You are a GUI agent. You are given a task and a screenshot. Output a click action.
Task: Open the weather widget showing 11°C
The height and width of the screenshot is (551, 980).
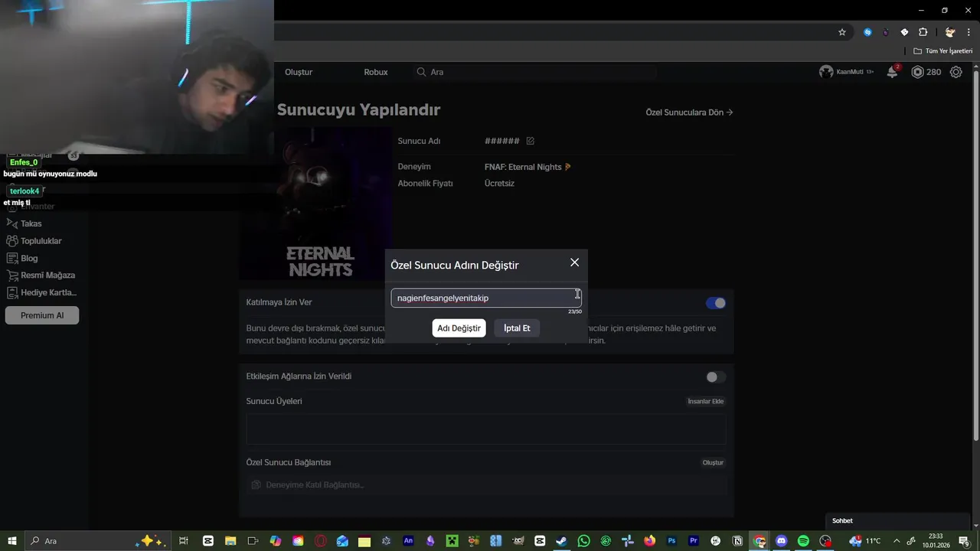865,541
